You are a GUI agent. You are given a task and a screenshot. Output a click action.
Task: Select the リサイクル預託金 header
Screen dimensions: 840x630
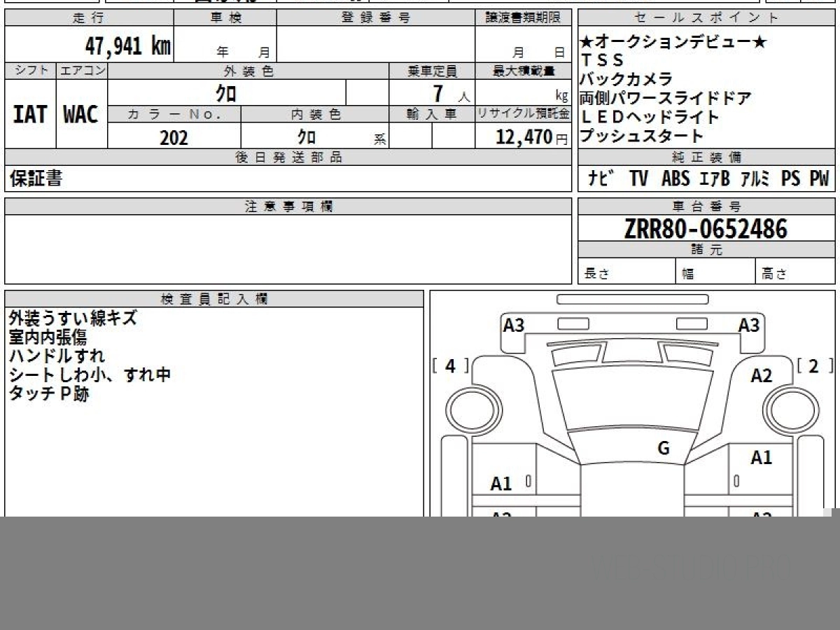[524, 114]
